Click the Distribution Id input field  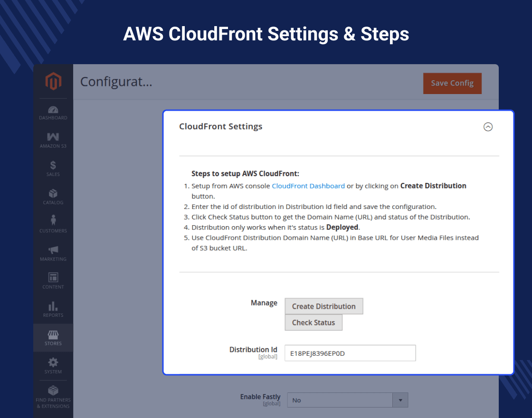point(350,353)
